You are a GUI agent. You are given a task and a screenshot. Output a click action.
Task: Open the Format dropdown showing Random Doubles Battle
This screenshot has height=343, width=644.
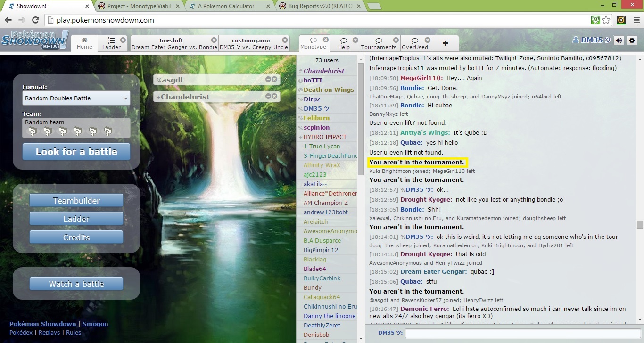click(76, 98)
